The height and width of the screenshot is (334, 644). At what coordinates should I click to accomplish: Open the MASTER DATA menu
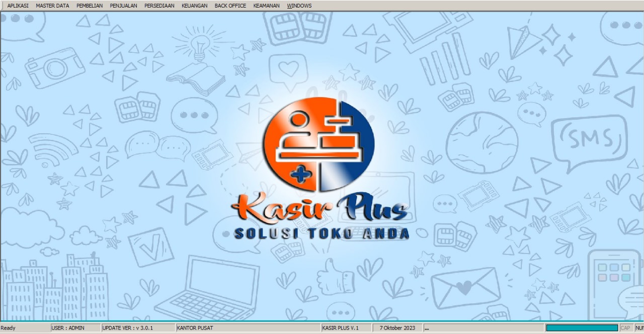52,6
